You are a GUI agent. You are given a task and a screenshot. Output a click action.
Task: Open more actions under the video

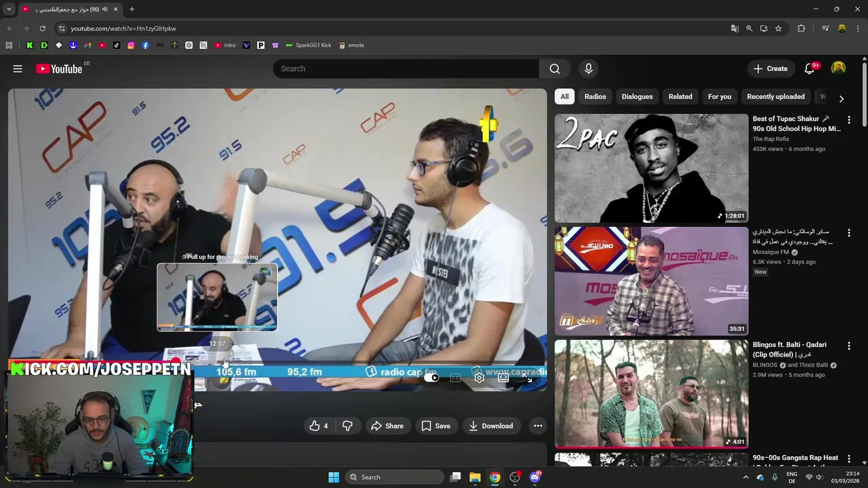pyautogui.click(x=538, y=426)
